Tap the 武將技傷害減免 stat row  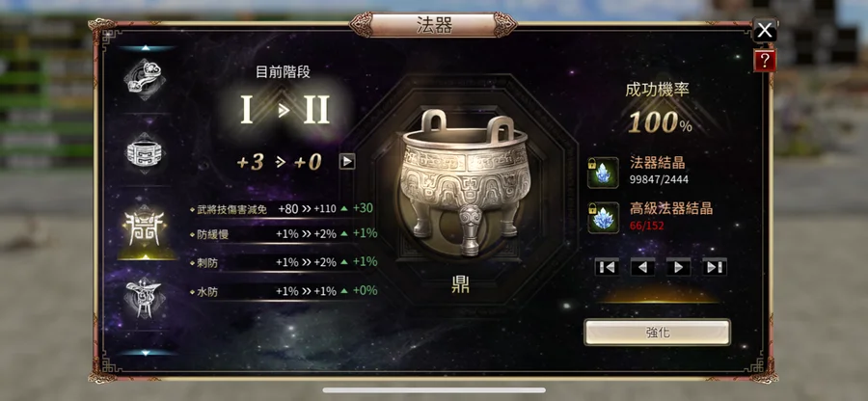tap(284, 209)
